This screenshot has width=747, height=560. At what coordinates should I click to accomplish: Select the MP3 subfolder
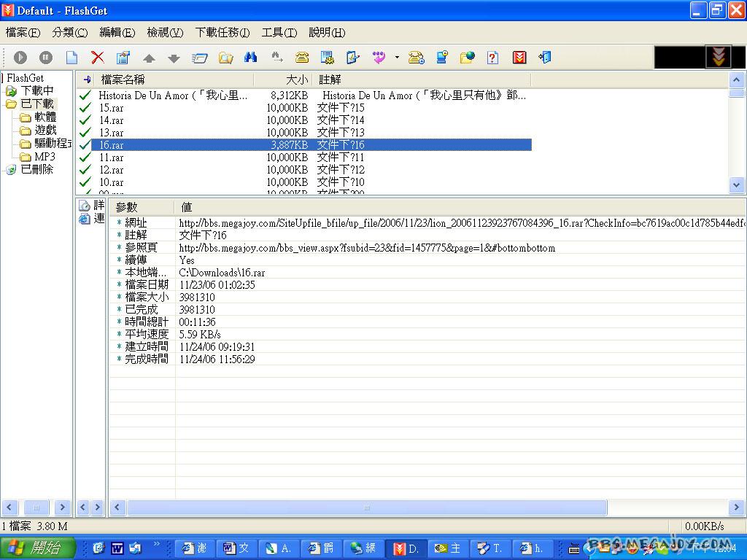click(44, 157)
